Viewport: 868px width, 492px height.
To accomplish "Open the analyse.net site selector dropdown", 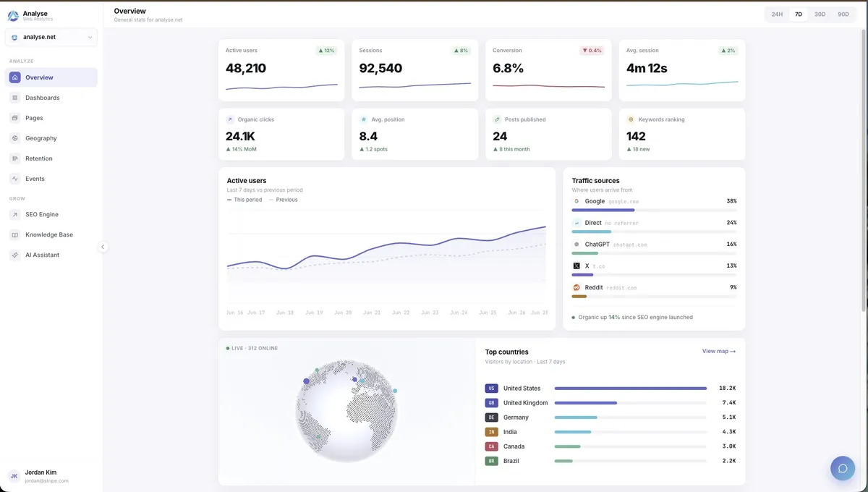I will [51, 37].
